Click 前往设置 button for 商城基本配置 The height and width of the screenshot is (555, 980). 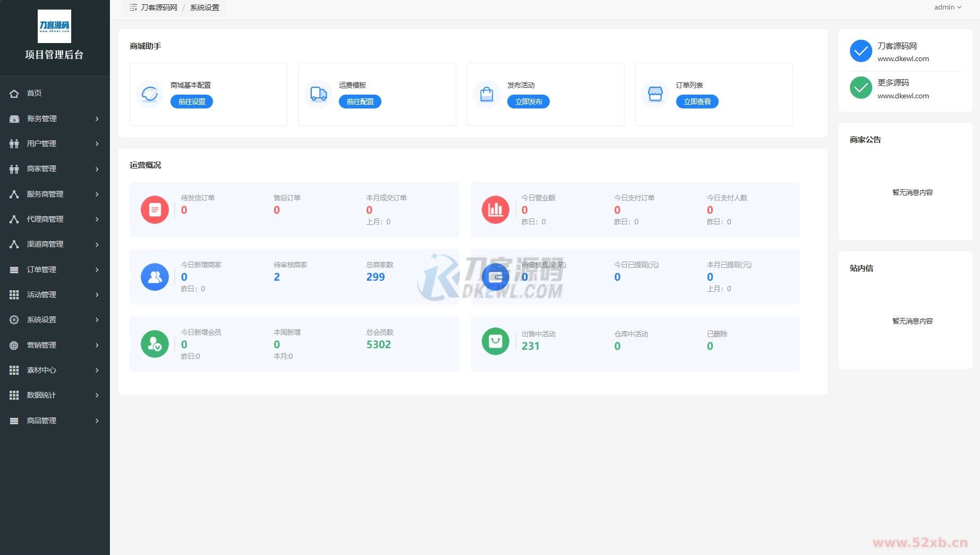pyautogui.click(x=191, y=102)
